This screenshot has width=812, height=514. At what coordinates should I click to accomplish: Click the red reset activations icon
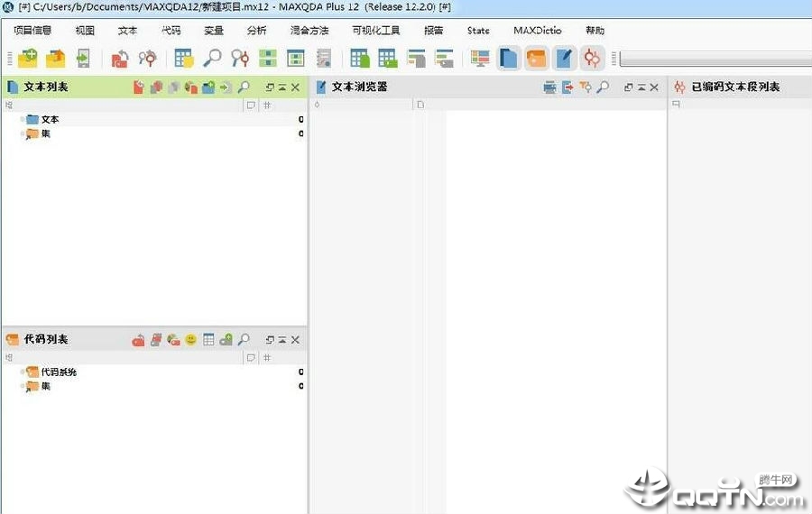pos(120,58)
